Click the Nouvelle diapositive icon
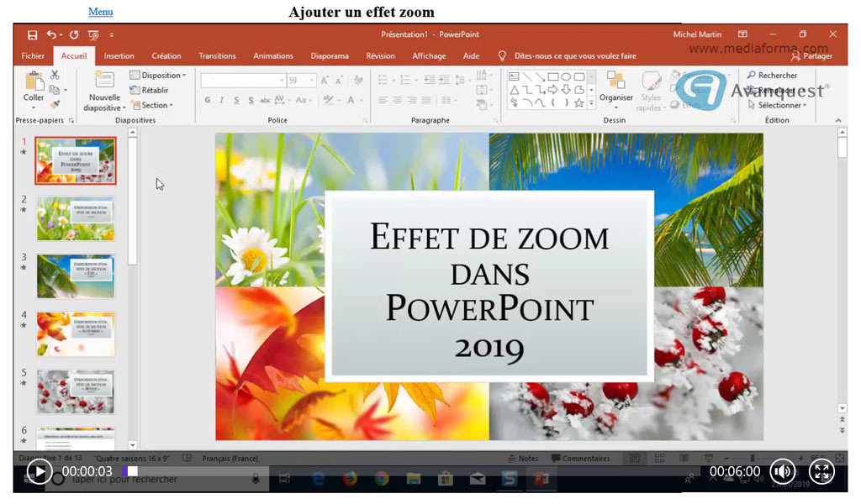The width and height of the screenshot is (861, 504). click(105, 80)
